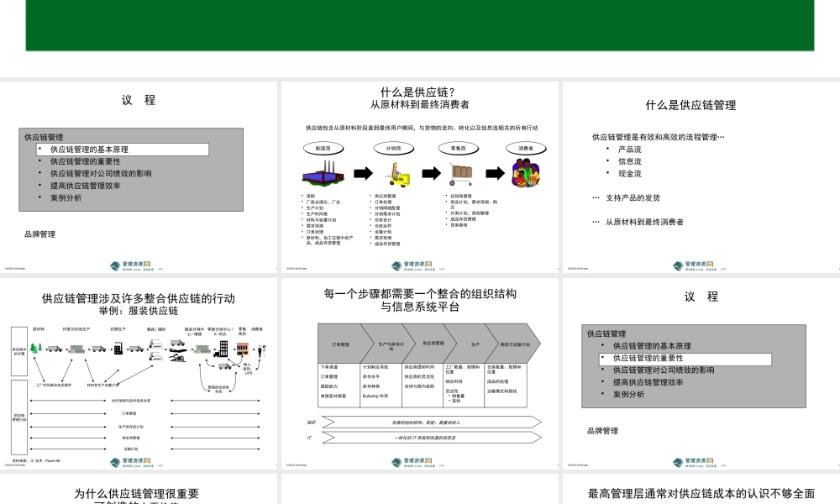Screen dimensions: 840x504
Task: Click the 现金流 bullet
Action: pos(629,174)
